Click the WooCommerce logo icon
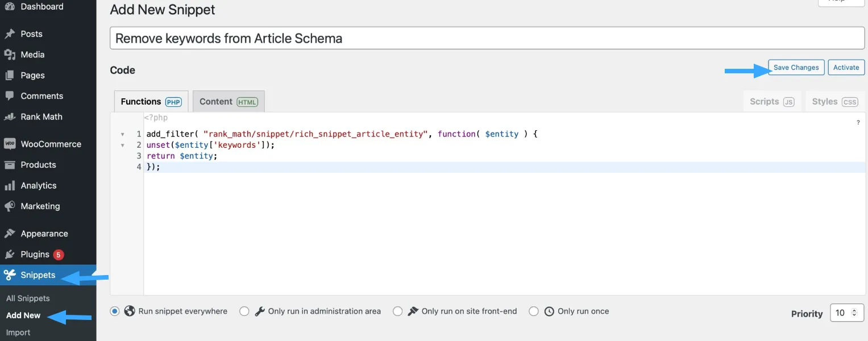This screenshot has height=341, width=868. point(10,144)
